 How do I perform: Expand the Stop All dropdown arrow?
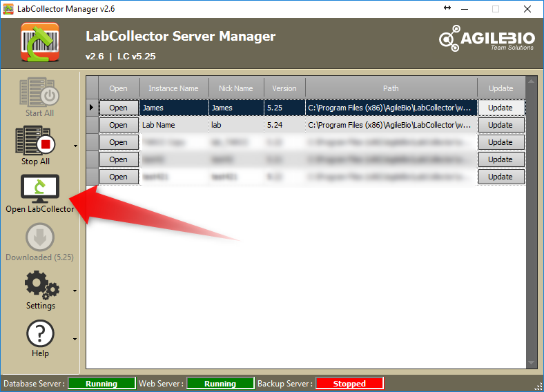(x=75, y=146)
